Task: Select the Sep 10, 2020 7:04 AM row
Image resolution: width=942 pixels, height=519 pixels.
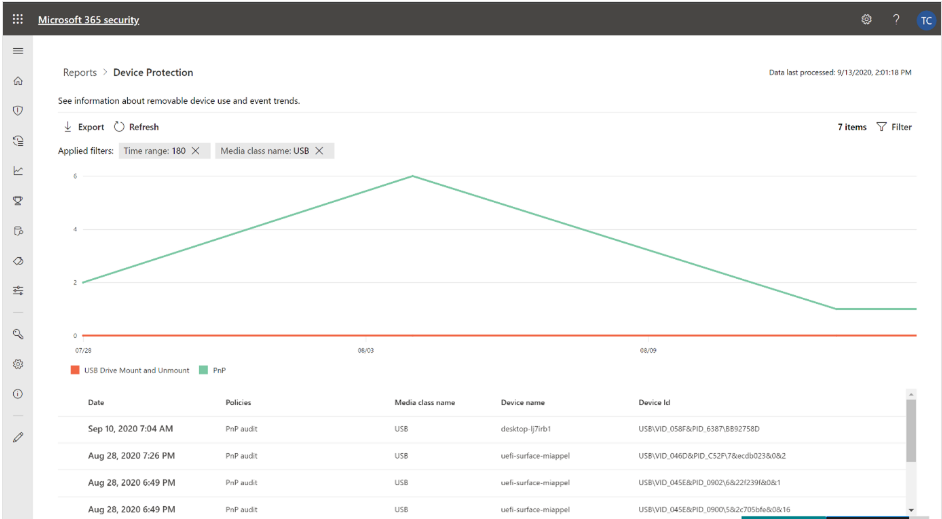Action: [x=482, y=429]
